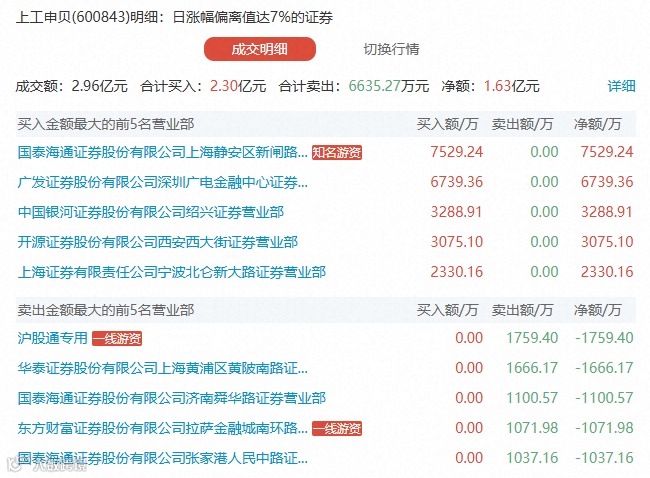
Task: Click 合计卖出 value 6635.27万元
Action: (389, 86)
